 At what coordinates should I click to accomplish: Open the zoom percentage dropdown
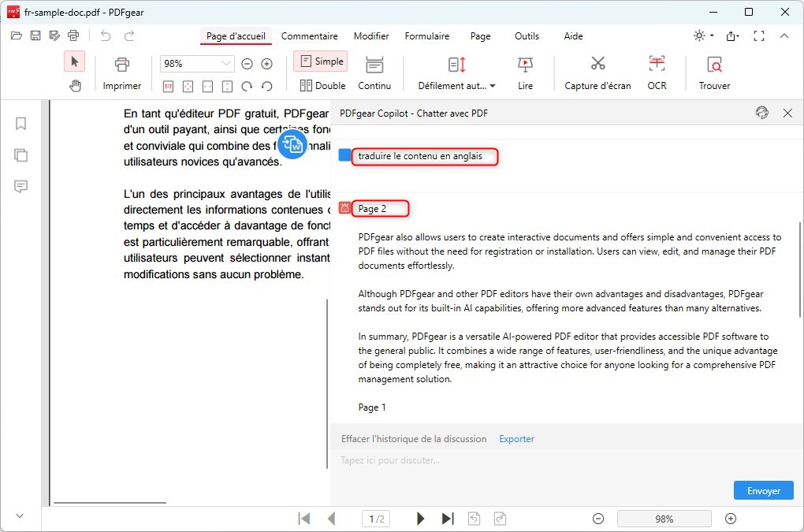[x=225, y=64]
